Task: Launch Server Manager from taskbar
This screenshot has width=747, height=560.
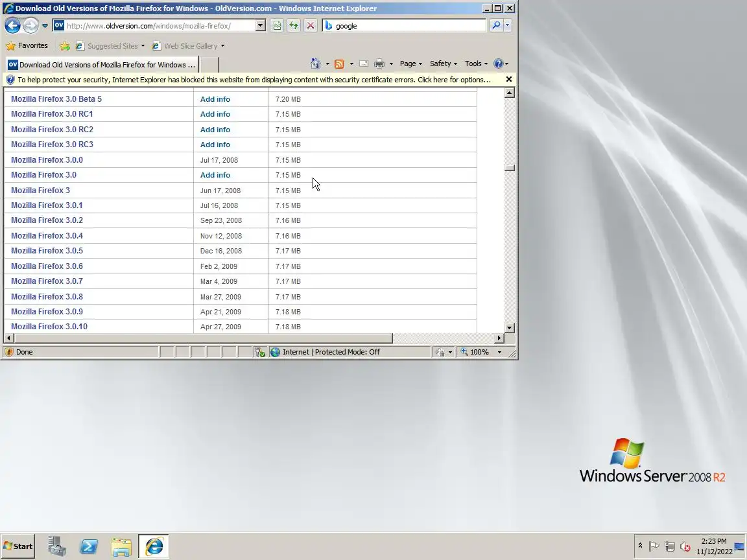Action: pos(56,546)
